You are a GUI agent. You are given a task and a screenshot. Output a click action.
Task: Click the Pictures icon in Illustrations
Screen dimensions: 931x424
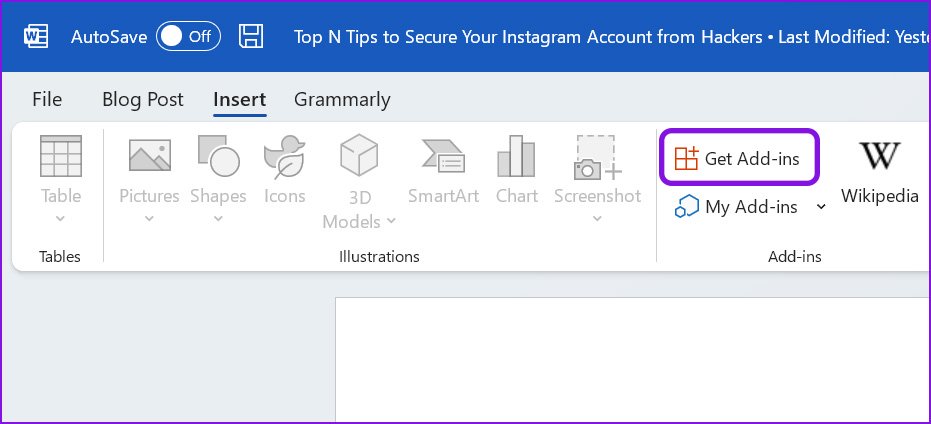150,155
